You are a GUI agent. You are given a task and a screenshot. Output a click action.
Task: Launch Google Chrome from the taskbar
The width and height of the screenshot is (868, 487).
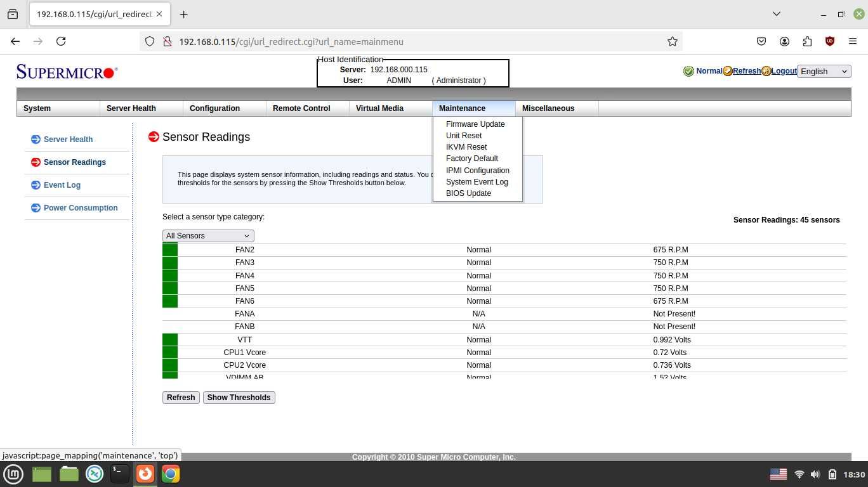coord(171,474)
